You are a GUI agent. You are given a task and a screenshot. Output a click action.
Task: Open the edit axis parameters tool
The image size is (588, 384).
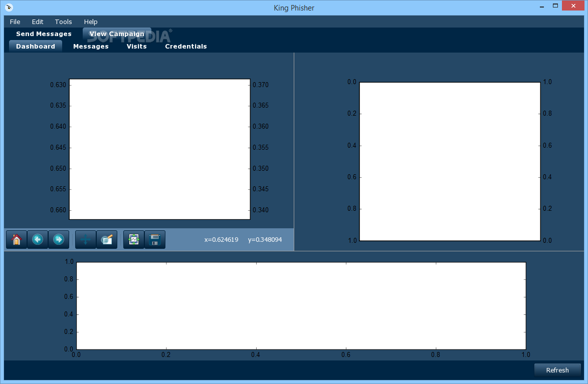click(107, 239)
